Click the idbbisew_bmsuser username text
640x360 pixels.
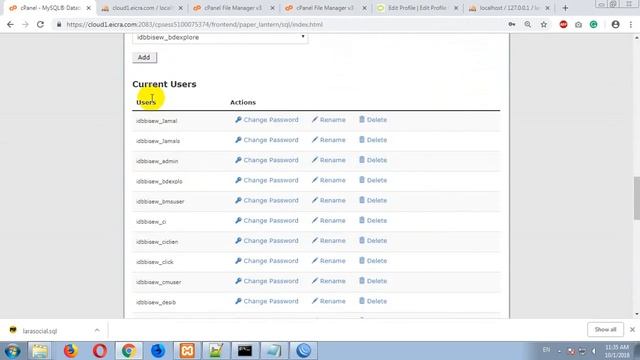[160, 202]
